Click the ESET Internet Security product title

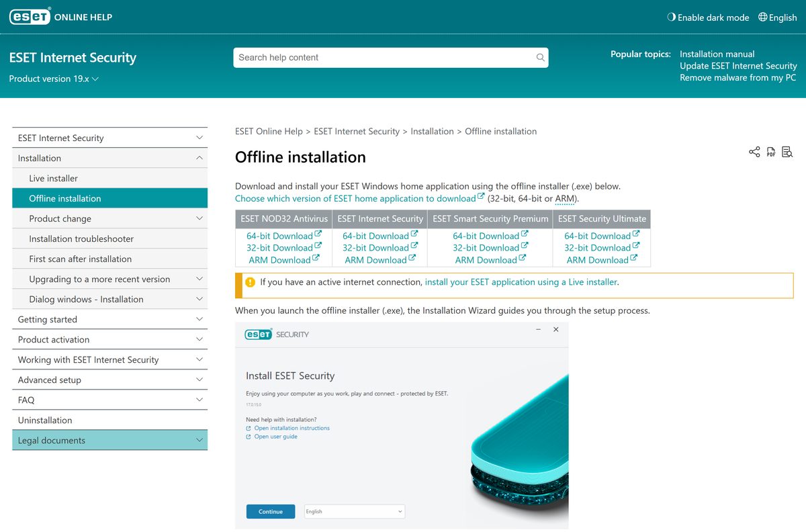pyautogui.click(x=73, y=58)
